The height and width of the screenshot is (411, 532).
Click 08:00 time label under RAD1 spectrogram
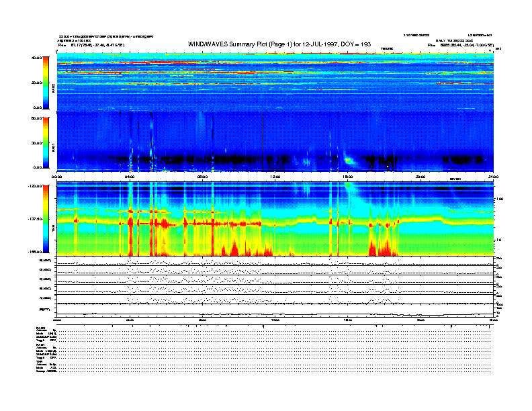pos(202,177)
